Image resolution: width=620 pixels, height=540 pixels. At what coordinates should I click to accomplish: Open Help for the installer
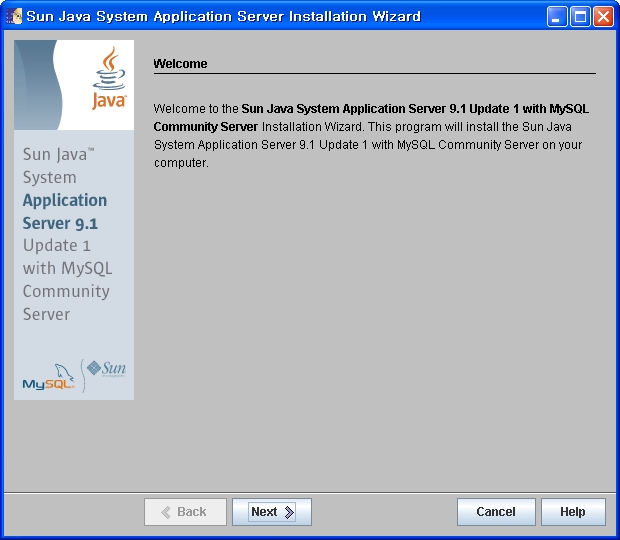[x=573, y=512]
